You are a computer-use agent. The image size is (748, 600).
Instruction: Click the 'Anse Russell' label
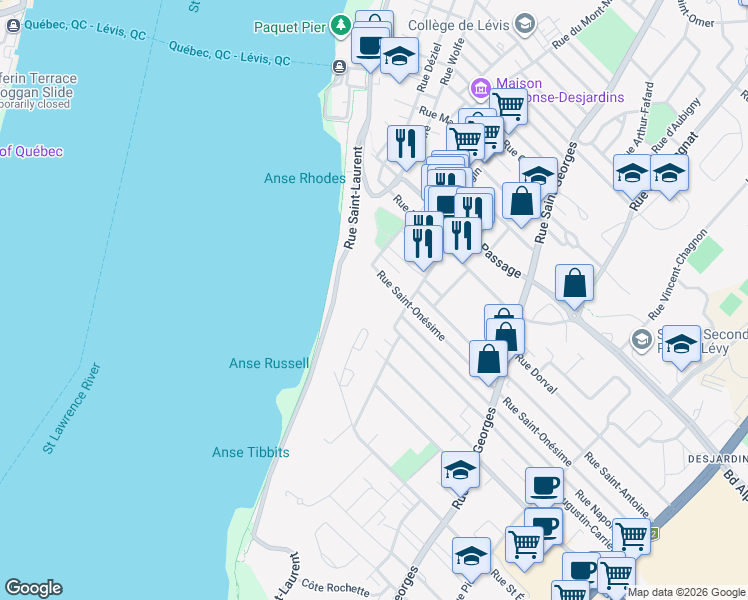[269, 363]
